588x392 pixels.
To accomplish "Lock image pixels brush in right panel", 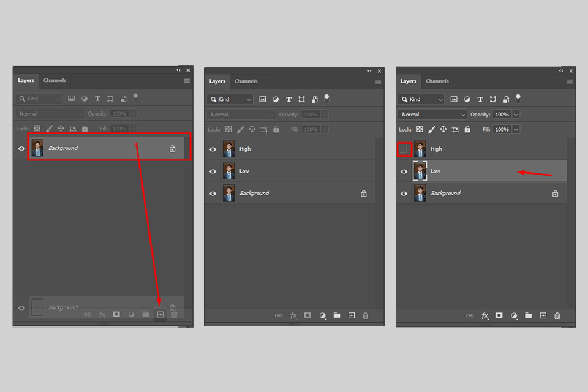I will pyautogui.click(x=432, y=129).
